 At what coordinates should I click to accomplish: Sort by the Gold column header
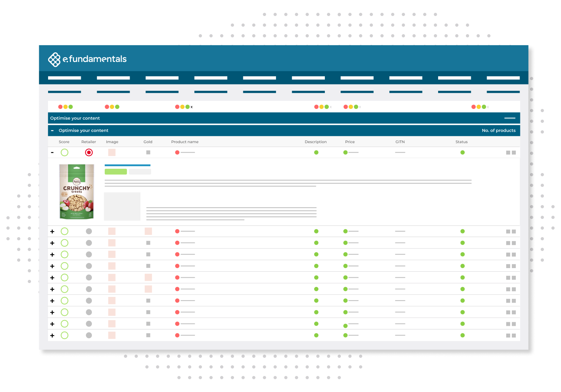[x=148, y=142]
